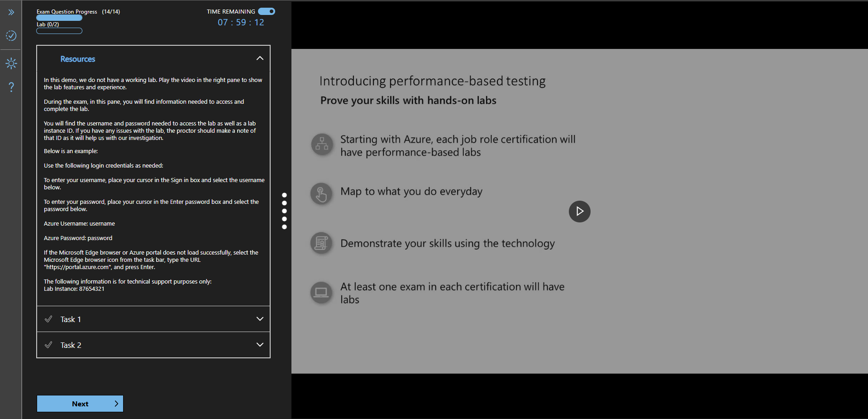Click the dotted pane divider handle
Viewport: 868px width, 419px height.
click(x=284, y=211)
